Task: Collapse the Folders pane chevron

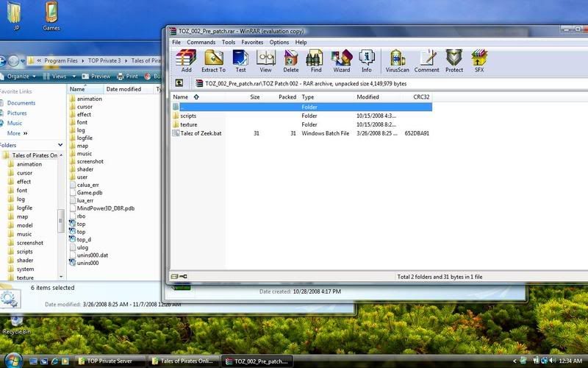Action: click(59, 145)
